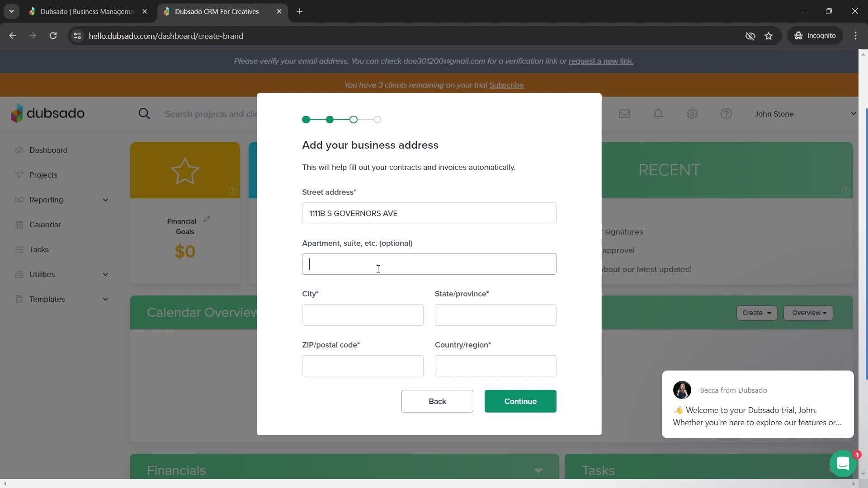This screenshot has height=488, width=868.
Task: Go to Dashboard in the sidebar
Action: click(x=48, y=150)
